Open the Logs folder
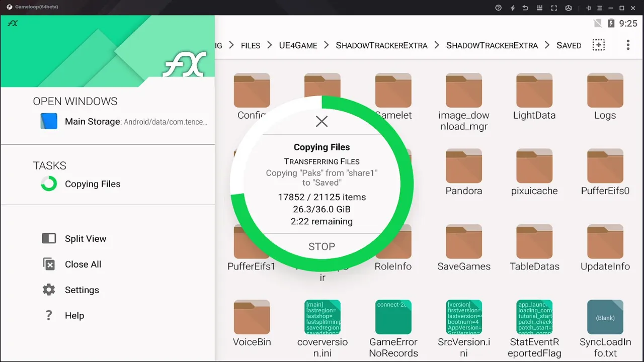The image size is (644, 362). point(605,97)
